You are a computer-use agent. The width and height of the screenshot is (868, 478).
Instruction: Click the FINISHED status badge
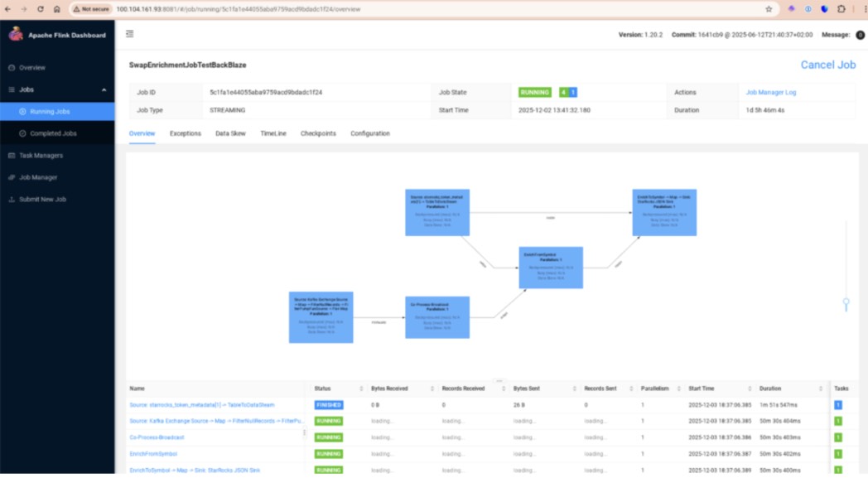click(x=329, y=405)
